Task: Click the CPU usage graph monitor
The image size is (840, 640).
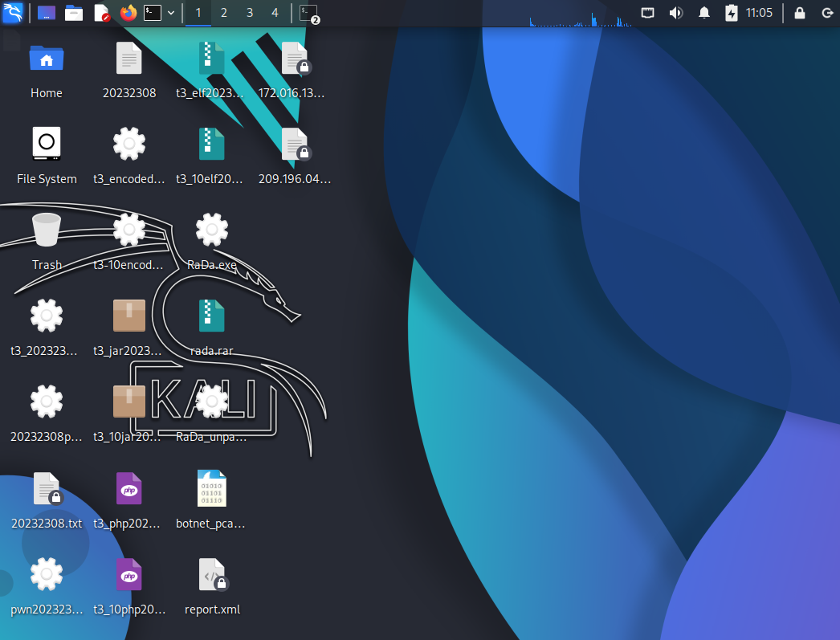Action: (x=581, y=14)
